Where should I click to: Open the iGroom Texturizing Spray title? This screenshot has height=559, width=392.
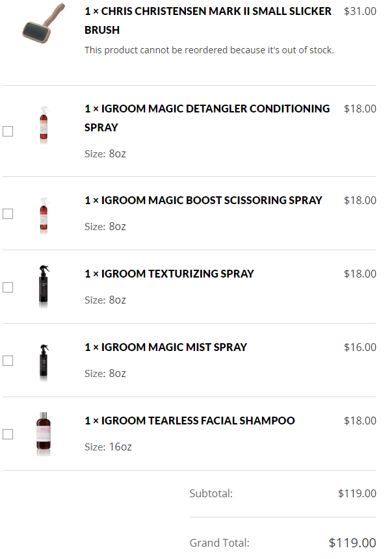169,274
